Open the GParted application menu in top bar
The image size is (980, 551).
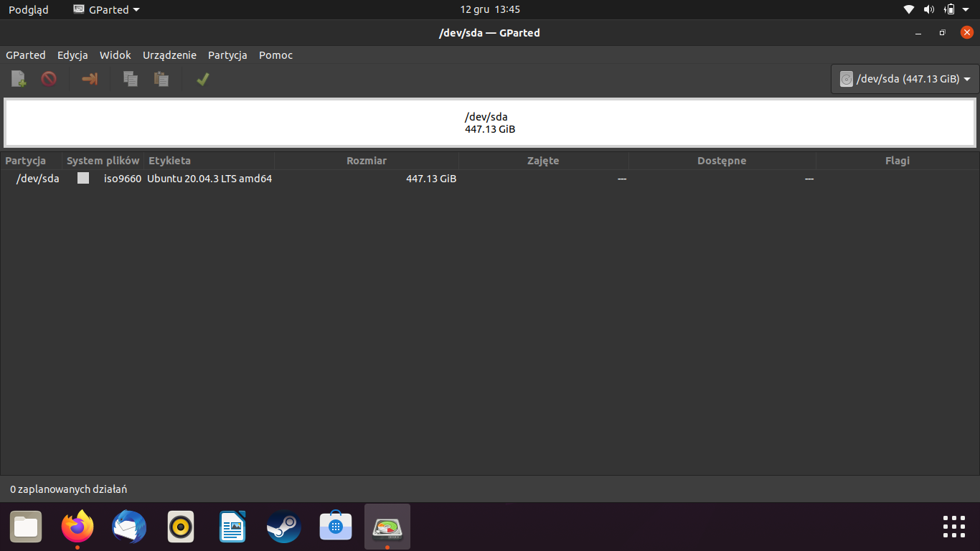pyautogui.click(x=107, y=9)
